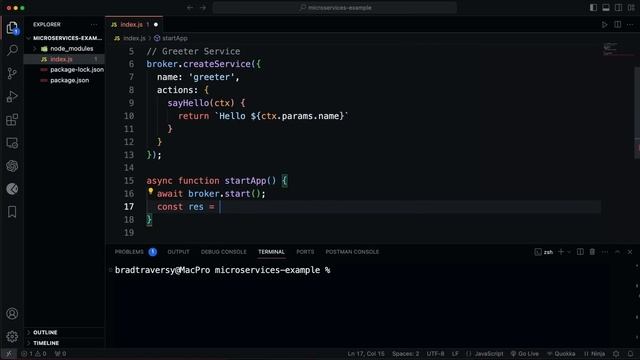Screen dimensions: 640x360
Task: Customize layout icon in title bar
Action: click(x=631, y=8)
